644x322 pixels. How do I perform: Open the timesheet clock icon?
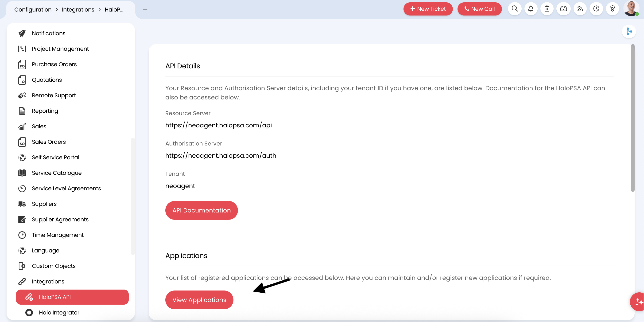tap(596, 9)
